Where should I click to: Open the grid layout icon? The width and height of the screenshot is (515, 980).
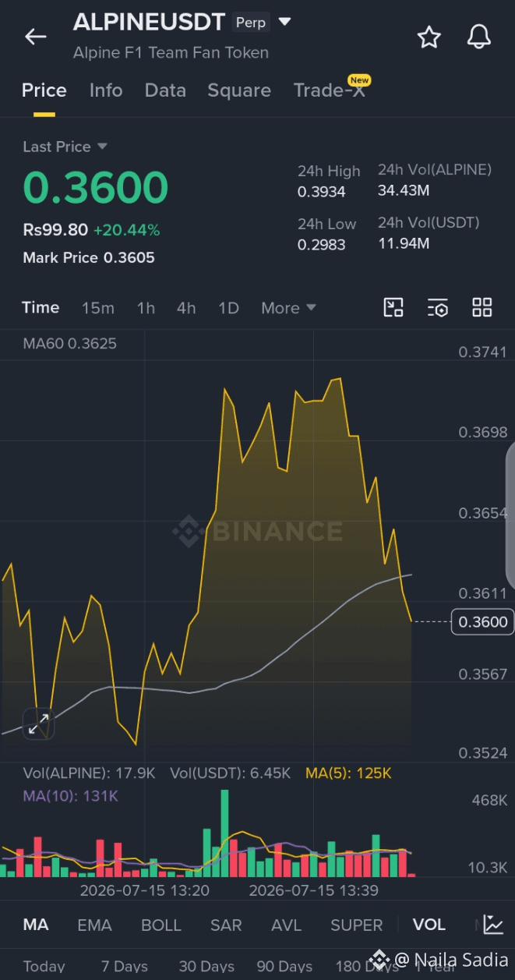[x=482, y=307]
